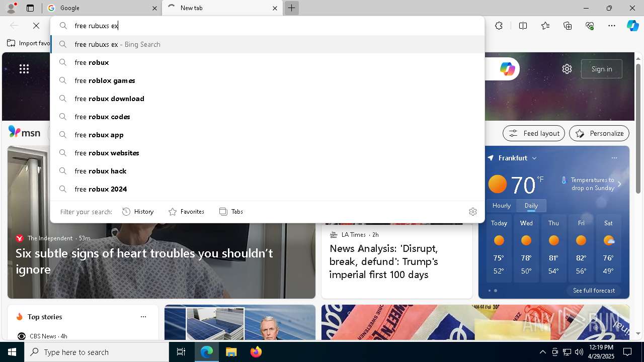Screen dimensions: 644x362
Task: Select 'free robux 2024' suggestion
Action: pos(268,189)
